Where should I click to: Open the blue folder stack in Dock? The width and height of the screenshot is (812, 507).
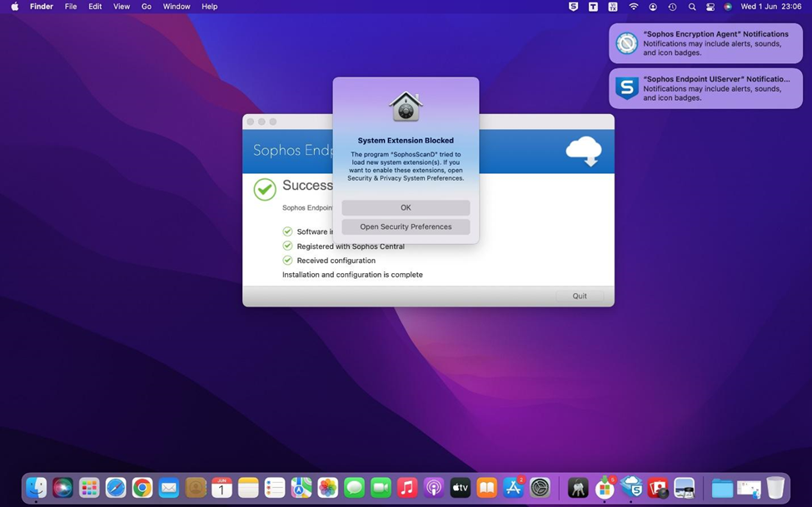click(722, 488)
